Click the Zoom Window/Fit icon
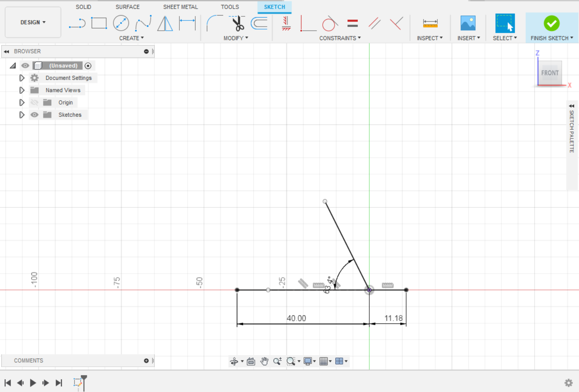Image resolution: width=579 pixels, height=392 pixels. 291,361
